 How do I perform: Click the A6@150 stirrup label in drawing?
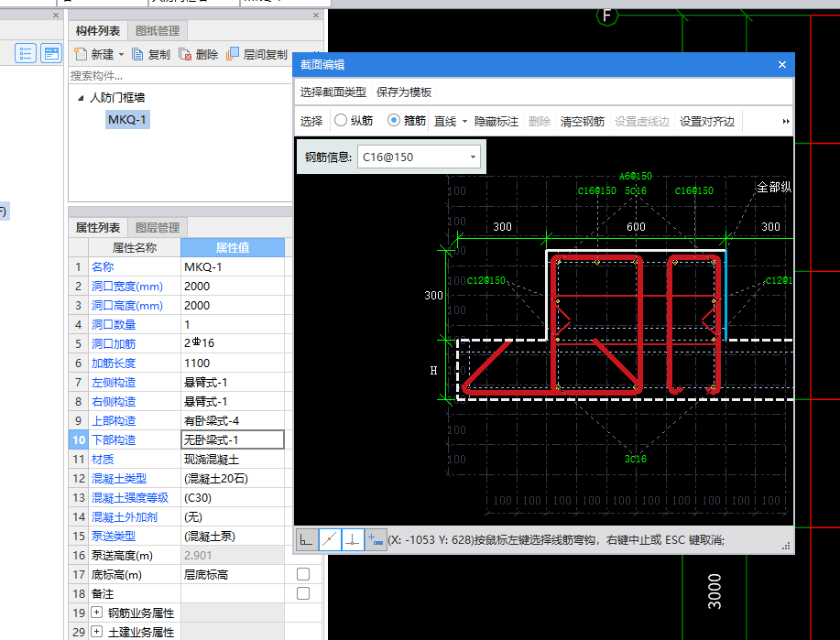pos(636,176)
